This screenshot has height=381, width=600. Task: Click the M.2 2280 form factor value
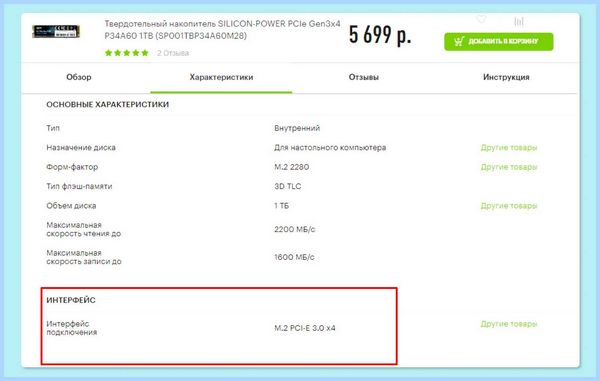292,167
